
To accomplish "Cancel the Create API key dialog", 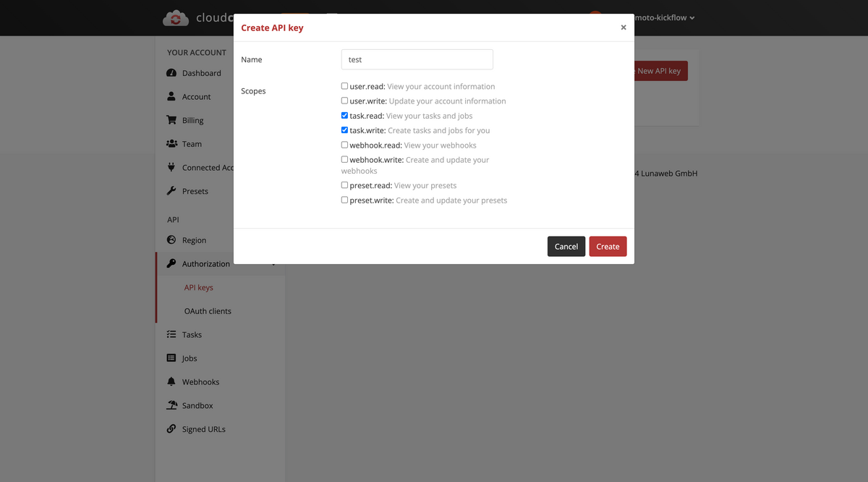I will pos(566,246).
